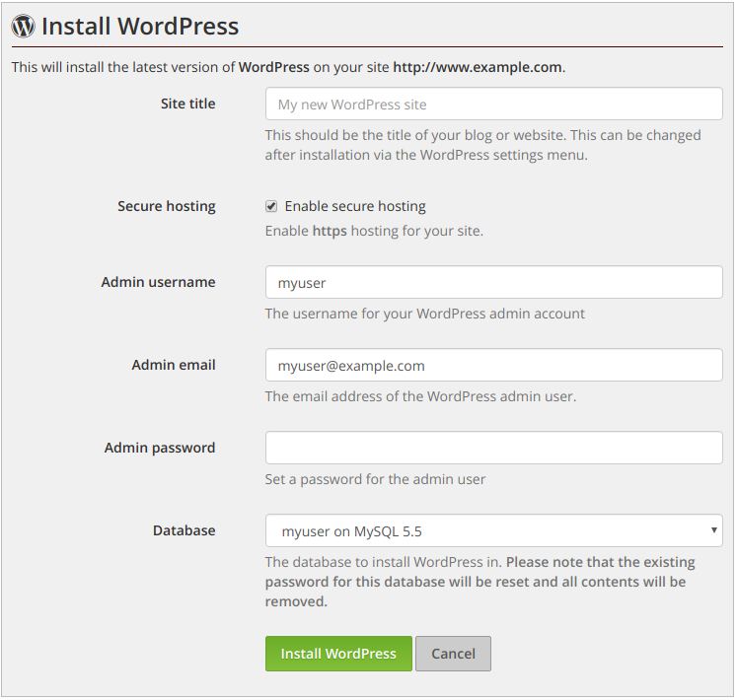Image resolution: width=737 pixels, height=700 pixels.
Task: Click the 'http://www.example.com' site text
Action: pos(478,67)
